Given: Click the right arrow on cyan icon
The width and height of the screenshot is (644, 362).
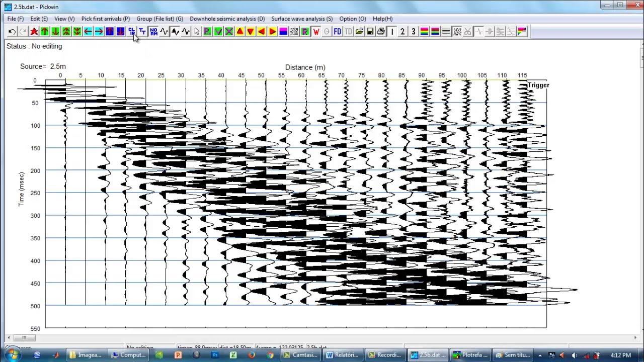Looking at the screenshot, I should tap(99, 32).
